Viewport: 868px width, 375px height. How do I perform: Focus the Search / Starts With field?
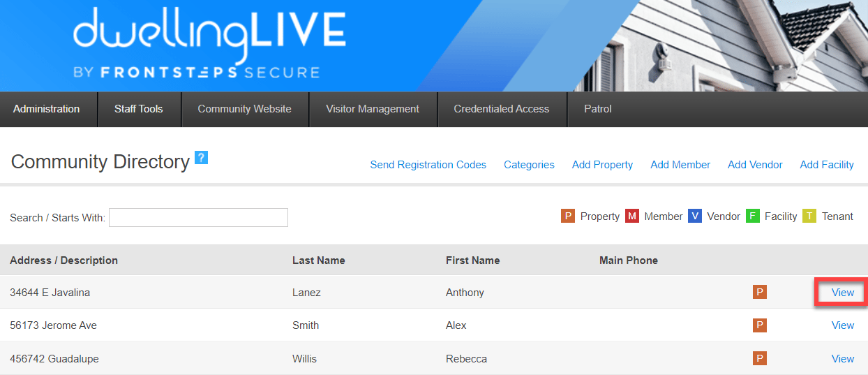tap(198, 217)
